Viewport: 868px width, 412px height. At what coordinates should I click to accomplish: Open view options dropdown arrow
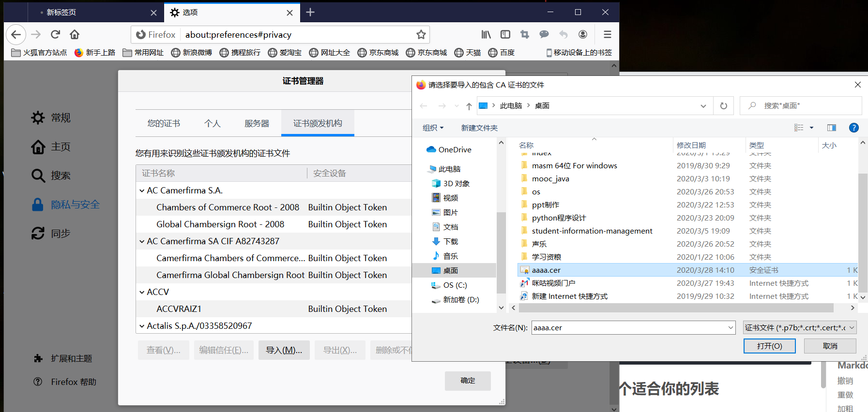coord(812,128)
